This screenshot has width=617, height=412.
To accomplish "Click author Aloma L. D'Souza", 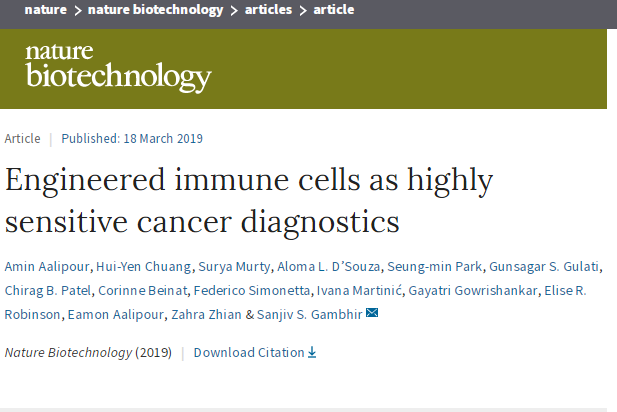I will click(x=329, y=266).
